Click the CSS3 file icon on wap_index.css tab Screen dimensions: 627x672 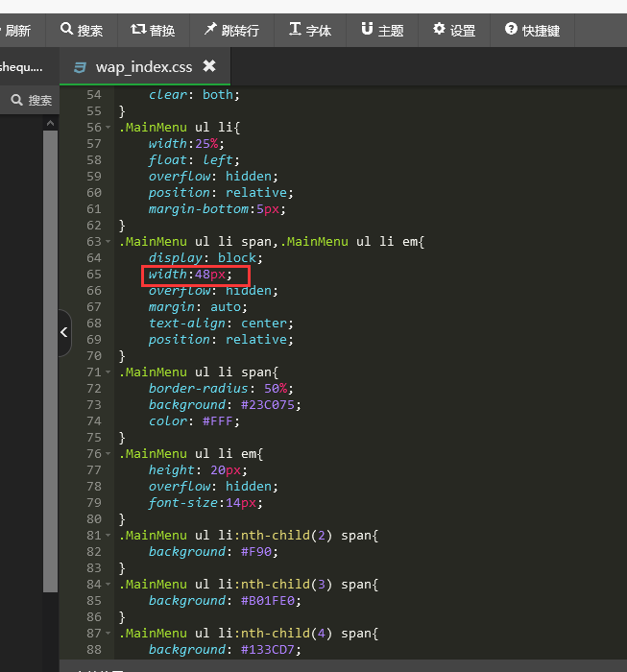pos(81,67)
